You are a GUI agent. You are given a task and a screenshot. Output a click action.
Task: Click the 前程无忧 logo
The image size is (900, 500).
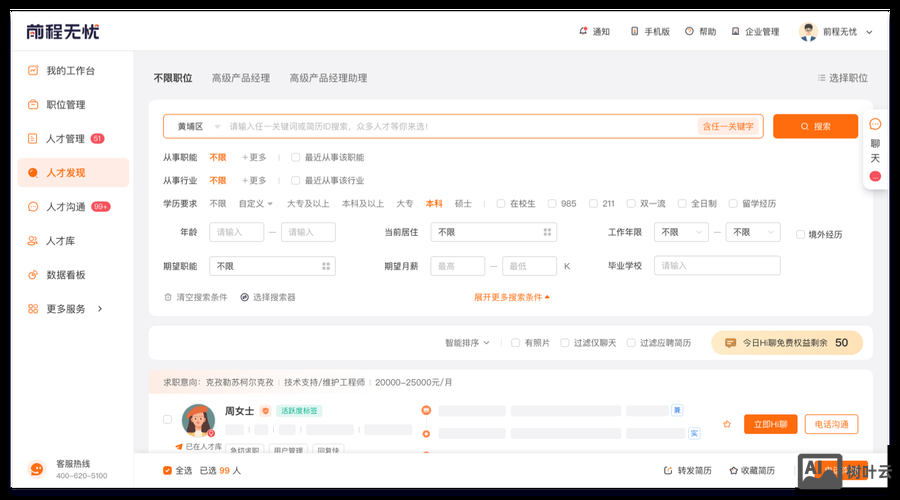click(63, 32)
